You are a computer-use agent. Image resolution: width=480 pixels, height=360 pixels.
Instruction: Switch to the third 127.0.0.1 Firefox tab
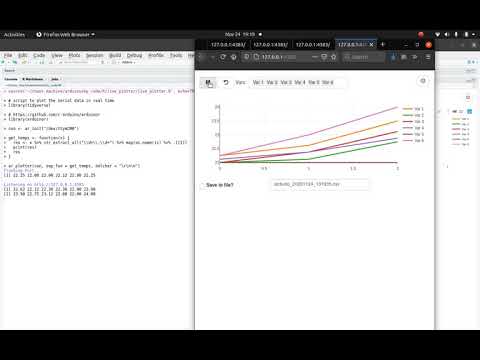313,45
